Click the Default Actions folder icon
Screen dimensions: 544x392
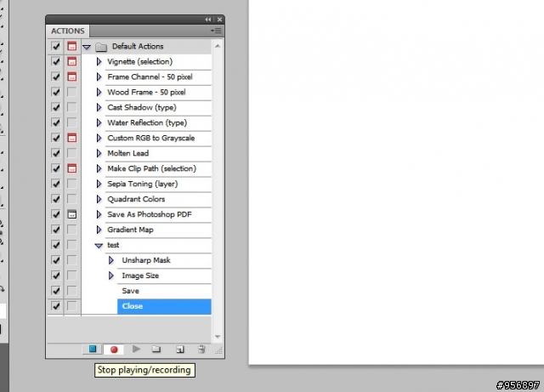click(101, 47)
